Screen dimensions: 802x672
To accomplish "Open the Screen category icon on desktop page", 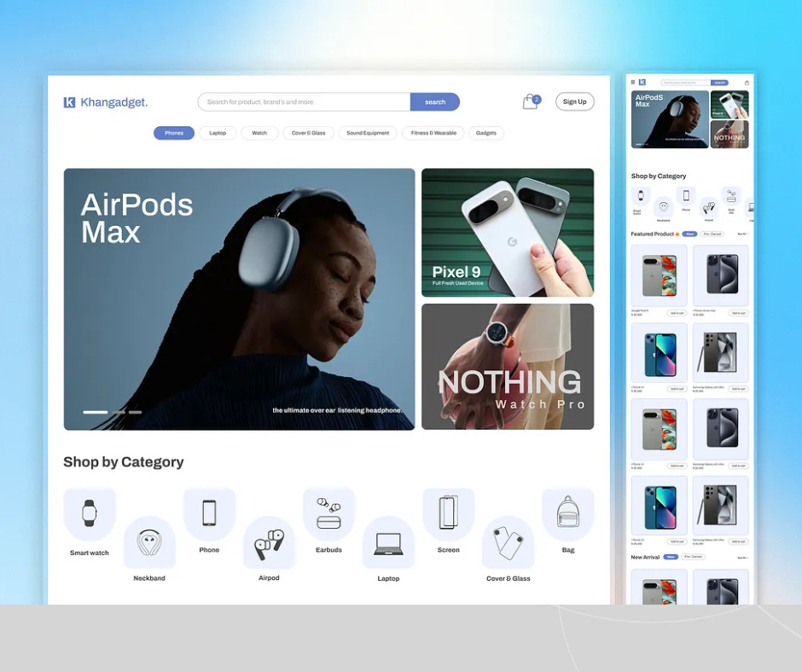I will click(x=449, y=514).
